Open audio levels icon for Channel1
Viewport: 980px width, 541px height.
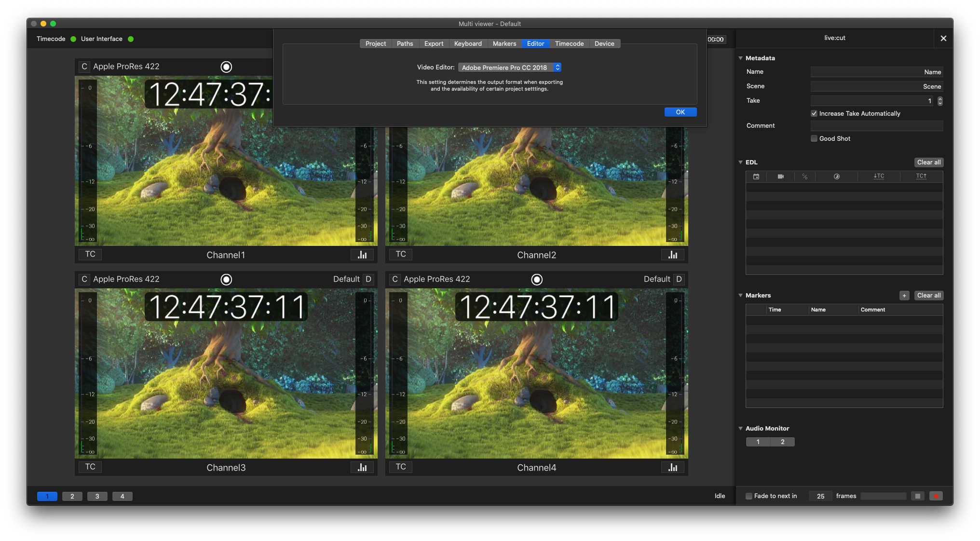point(362,255)
